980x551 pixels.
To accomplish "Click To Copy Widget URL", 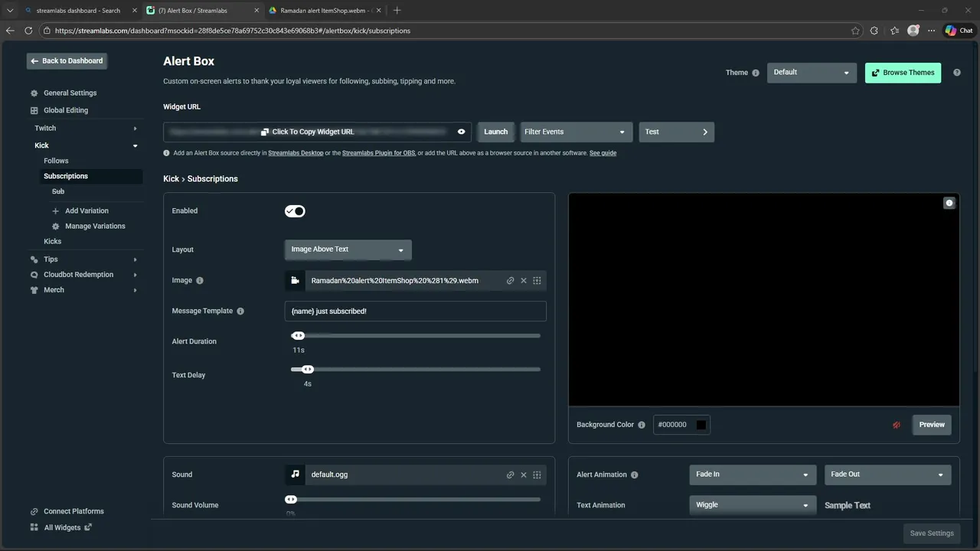I will coord(308,132).
